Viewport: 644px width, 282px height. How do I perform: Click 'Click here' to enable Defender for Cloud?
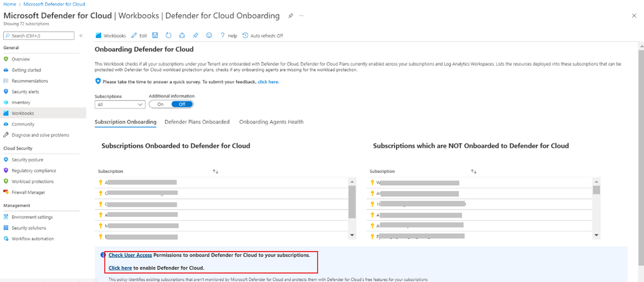click(x=120, y=268)
